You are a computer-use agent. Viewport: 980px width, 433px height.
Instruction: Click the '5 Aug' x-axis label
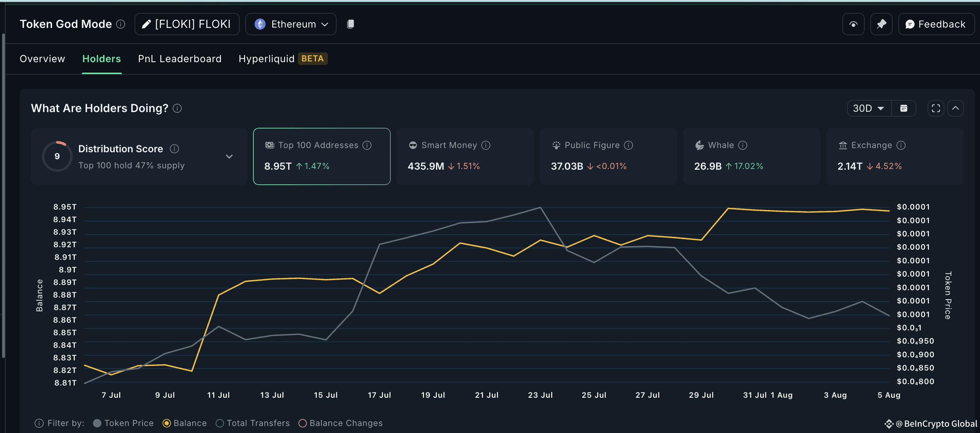coord(889,395)
